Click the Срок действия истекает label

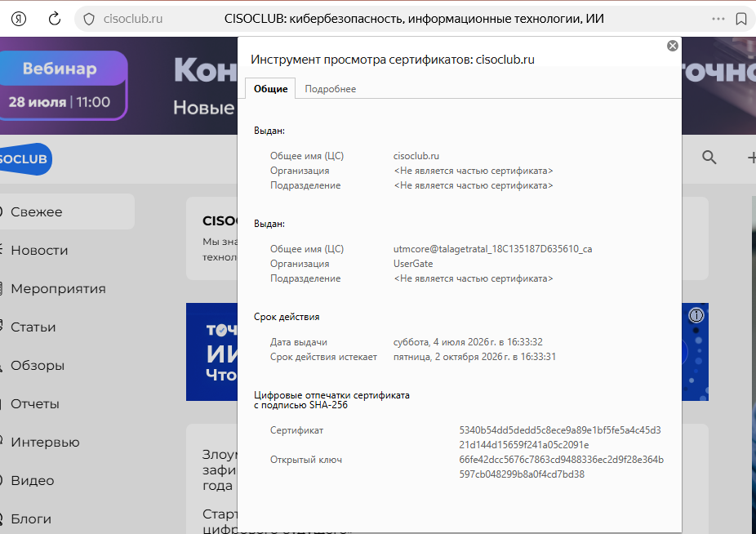(x=323, y=357)
